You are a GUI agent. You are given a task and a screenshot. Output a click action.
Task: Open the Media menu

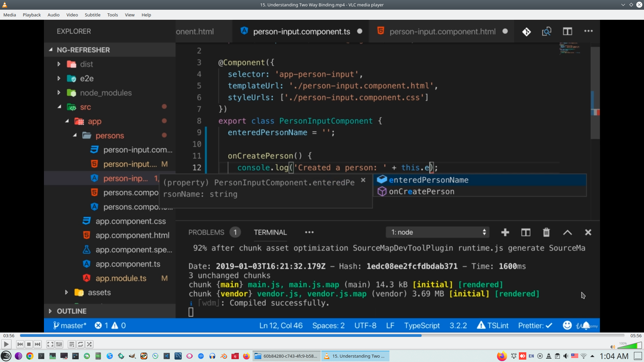[9, 15]
